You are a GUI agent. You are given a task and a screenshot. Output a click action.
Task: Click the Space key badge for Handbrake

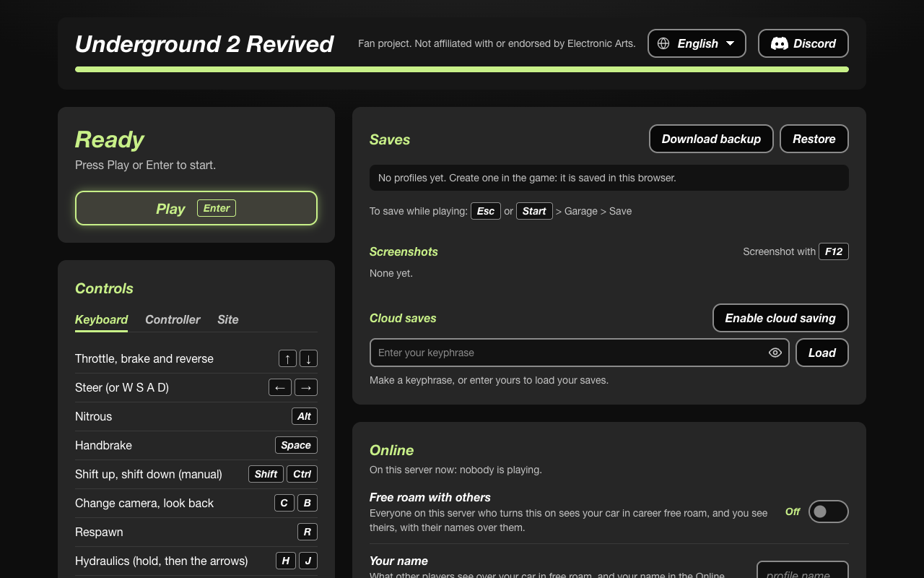coord(296,445)
